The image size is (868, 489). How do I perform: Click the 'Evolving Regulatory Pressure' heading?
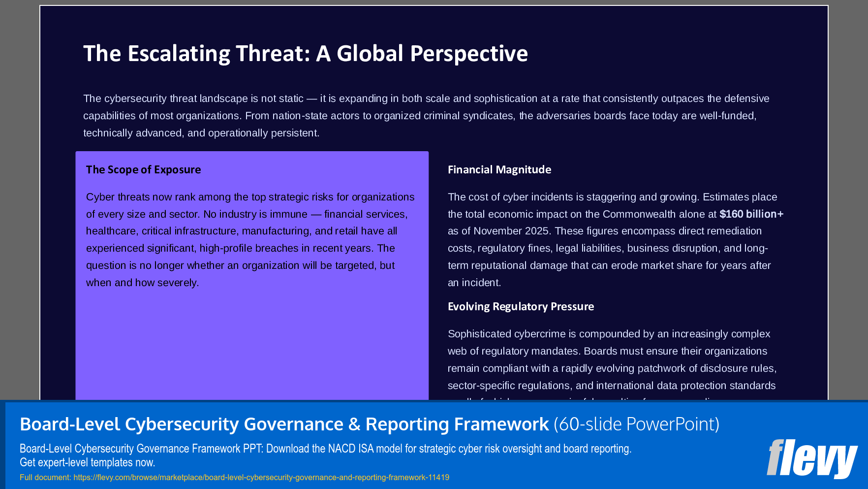click(520, 306)
